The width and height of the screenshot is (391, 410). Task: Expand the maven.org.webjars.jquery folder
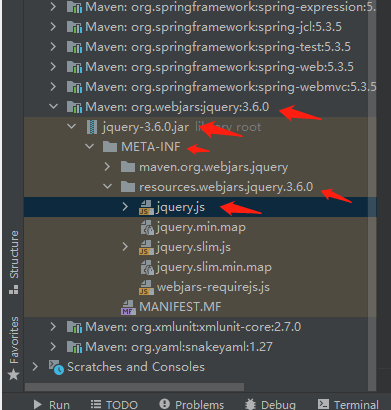107,167
